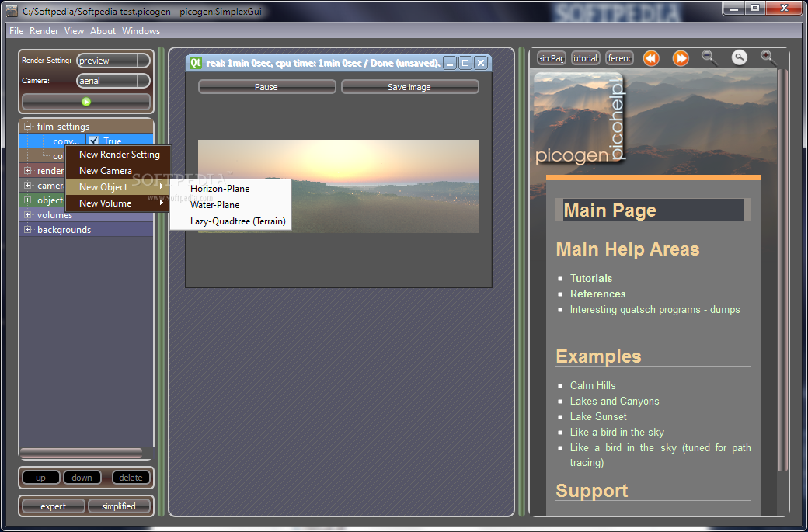Open the Camera aerial dropdown
Screen dimensions: 808x532
[x=113, y=81]
